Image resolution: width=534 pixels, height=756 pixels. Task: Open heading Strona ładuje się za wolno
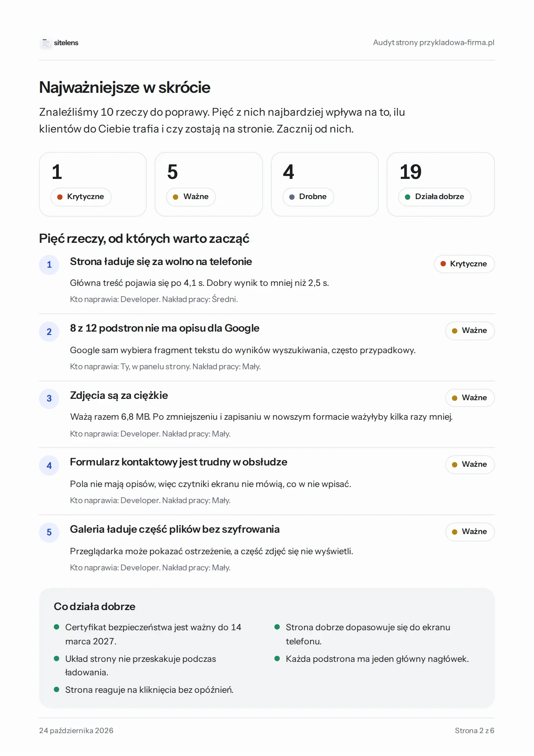pyautogui.click(x=161, y=262)
